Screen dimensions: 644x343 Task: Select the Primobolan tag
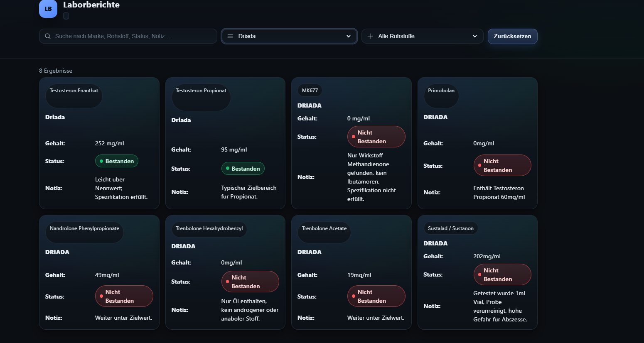coord(441,91)
